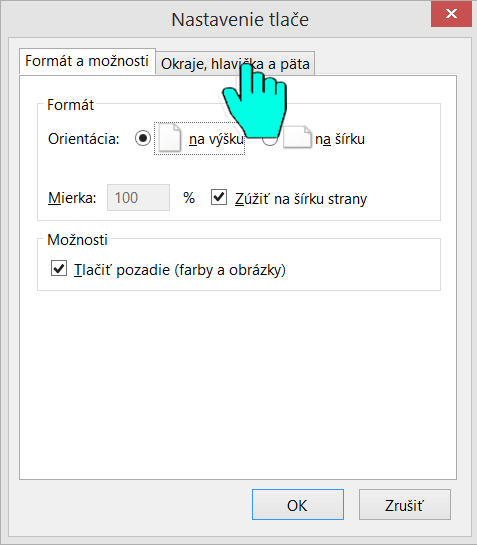Screen dimensions: 477x545
Task: Switch to the Okraje, hlavička a päta tab
Action: (x=235, y=63)
